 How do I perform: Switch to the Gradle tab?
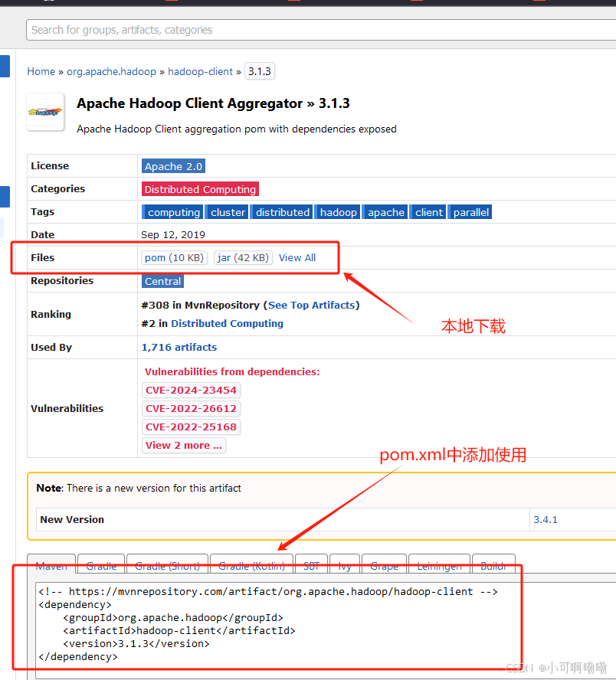pyautogui.click(x=101, y=564)
